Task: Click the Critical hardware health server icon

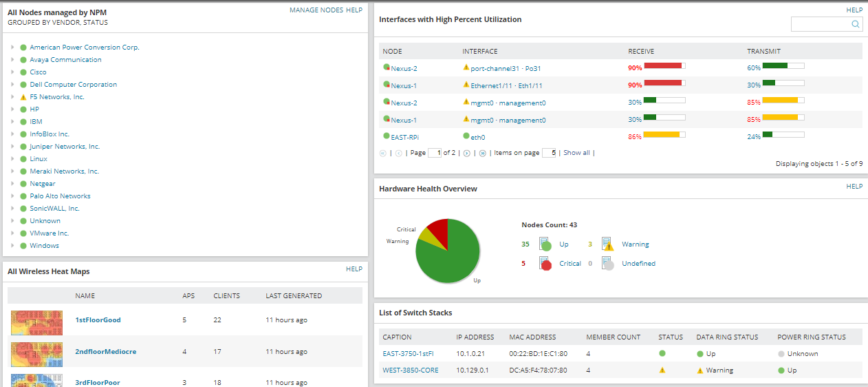Action: point(545,263)
